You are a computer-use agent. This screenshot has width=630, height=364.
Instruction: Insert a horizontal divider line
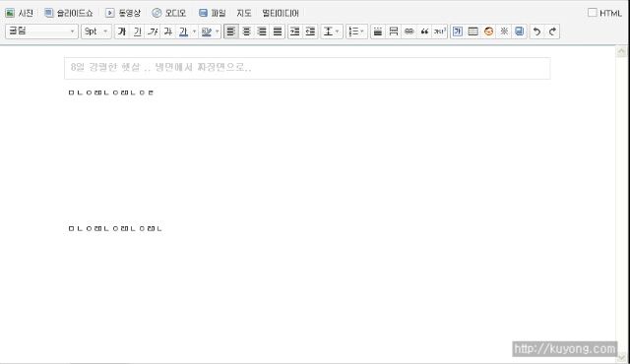click(378, 31)
